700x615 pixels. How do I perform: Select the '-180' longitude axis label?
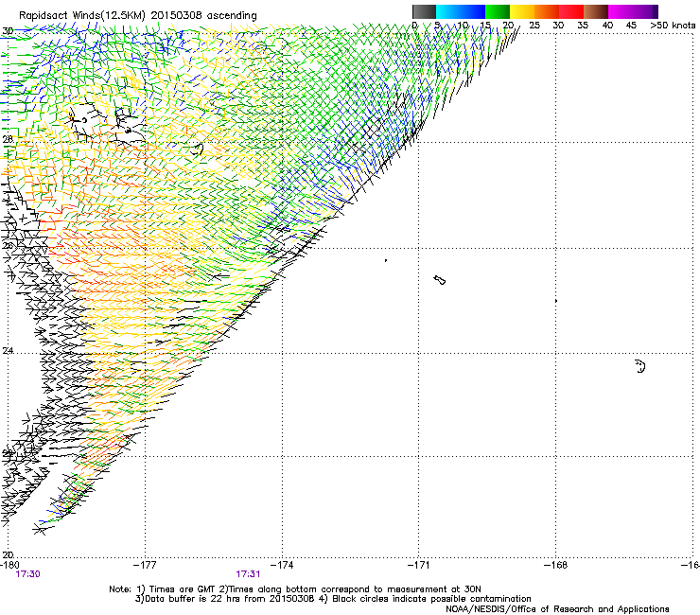9,565
